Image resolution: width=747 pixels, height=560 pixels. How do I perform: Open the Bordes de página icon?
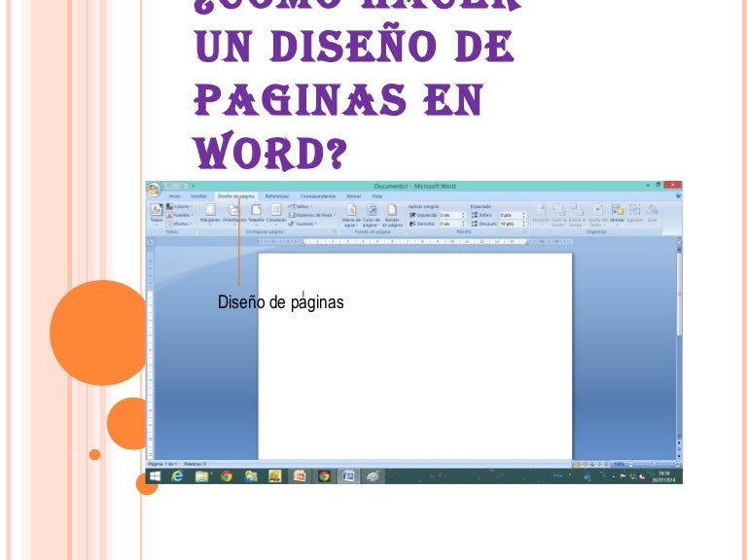[392, 210]
